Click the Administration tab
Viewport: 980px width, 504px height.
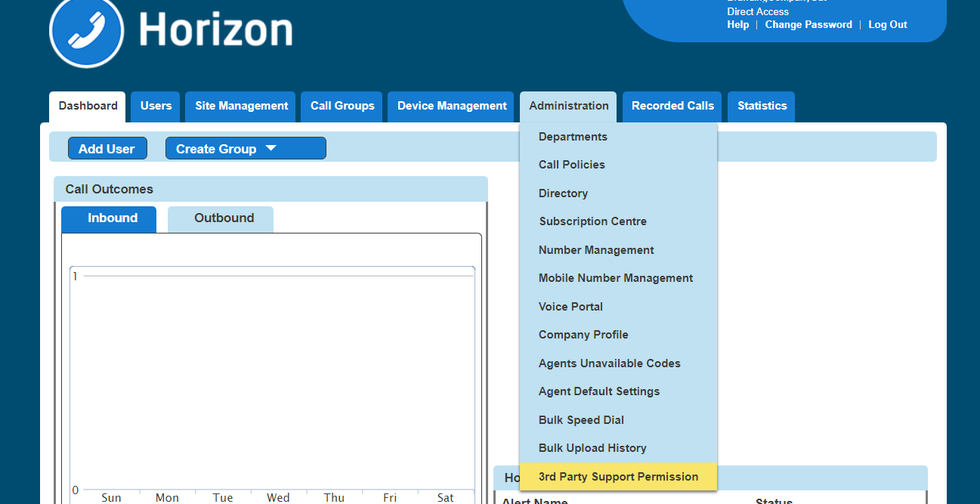pos(568,107)
